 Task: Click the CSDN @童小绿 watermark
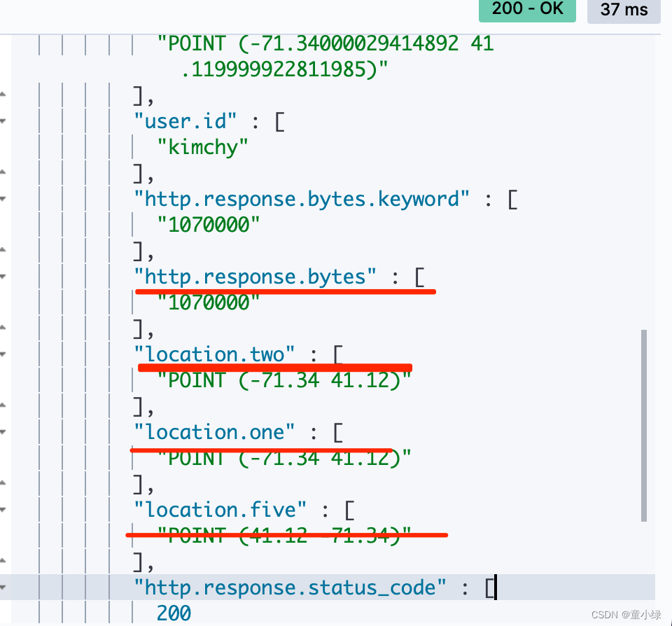pos(626,615)
